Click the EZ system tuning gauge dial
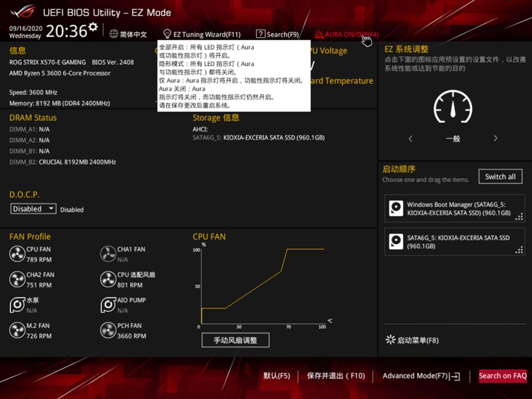This screenshot has width=532, height=399. (453, 107)
